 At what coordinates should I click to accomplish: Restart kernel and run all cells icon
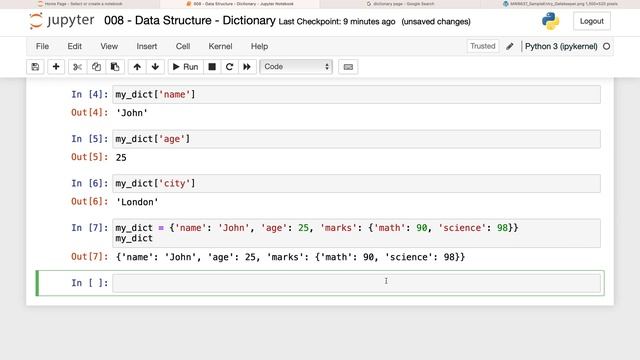247,67
